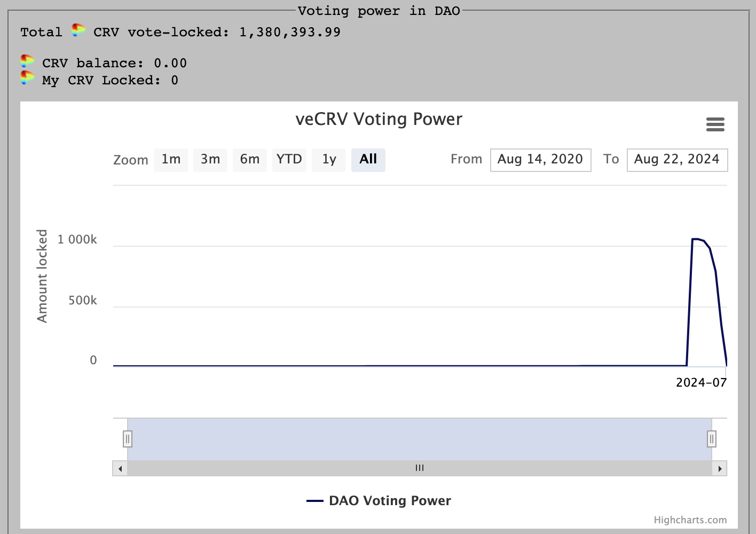The width and height of the screenshot is (756, 534).
Task: Open the chart context hamburger menu
Action: point(715,125)
